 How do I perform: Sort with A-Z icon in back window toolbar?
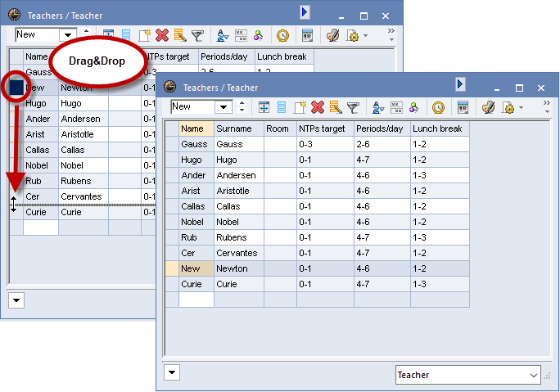[x=223, y=35]
